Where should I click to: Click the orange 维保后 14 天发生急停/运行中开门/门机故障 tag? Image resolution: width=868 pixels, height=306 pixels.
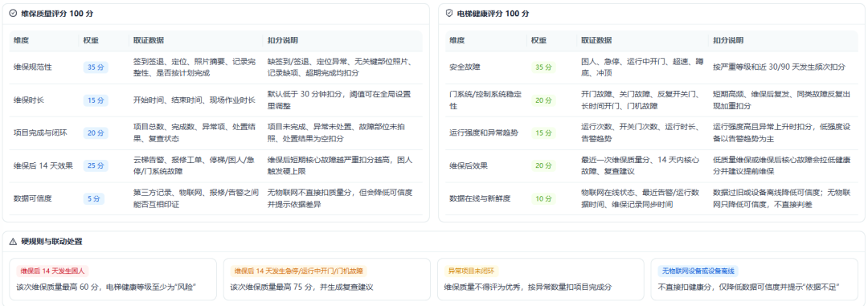click(299, 271)
